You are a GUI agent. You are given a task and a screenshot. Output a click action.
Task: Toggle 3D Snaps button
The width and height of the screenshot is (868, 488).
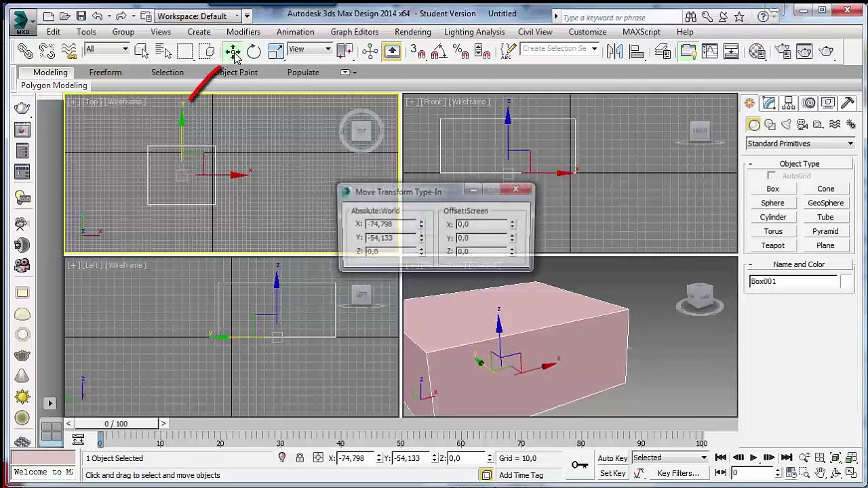coord(418,51)
